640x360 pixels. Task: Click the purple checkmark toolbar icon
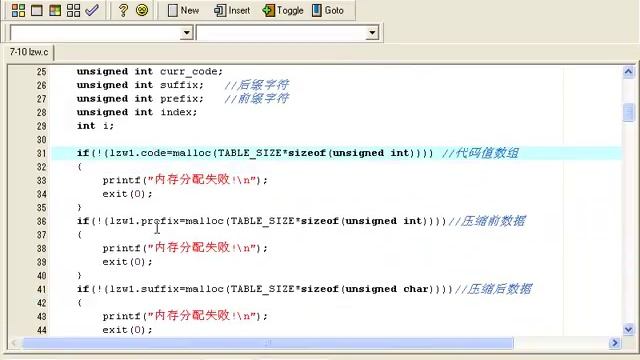[x=92, y=10]
